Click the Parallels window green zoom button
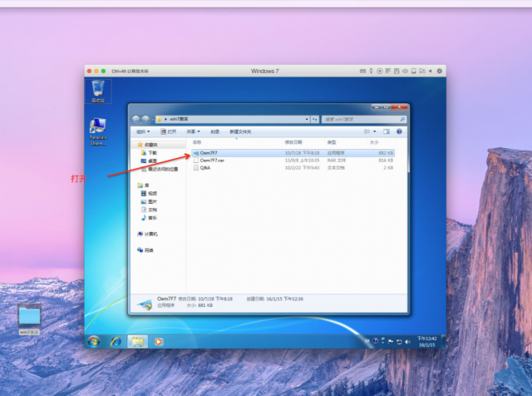Screen dimensions: 532x396 coord(103,71)
